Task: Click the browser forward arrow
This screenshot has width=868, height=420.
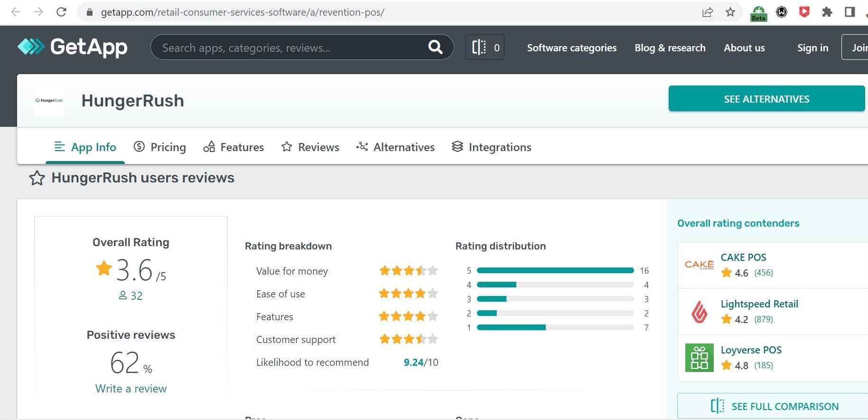Action: coord(38,12)
